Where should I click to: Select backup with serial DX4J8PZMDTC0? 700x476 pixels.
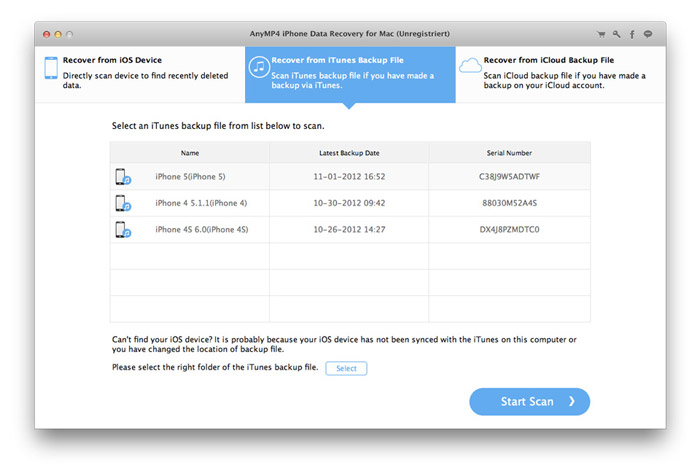(509, 229)
